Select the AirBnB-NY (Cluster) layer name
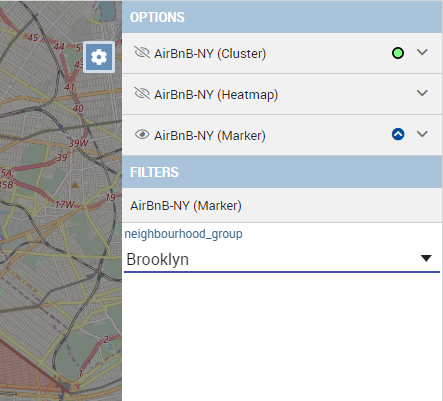 click(x=210, y=54)
